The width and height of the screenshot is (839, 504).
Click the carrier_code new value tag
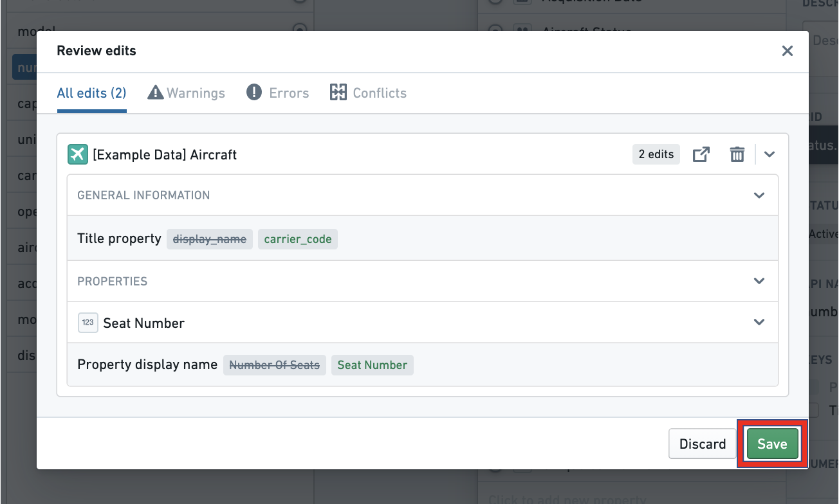pos(298,239)
